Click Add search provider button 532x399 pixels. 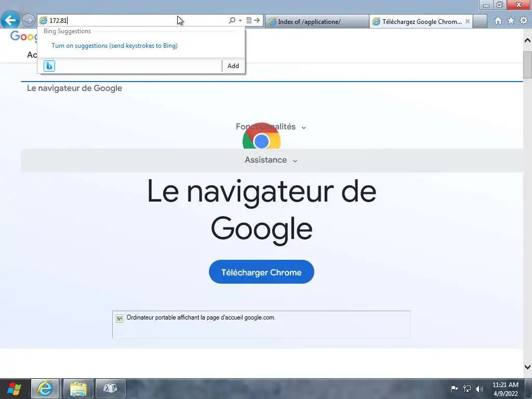coord(233,66)
